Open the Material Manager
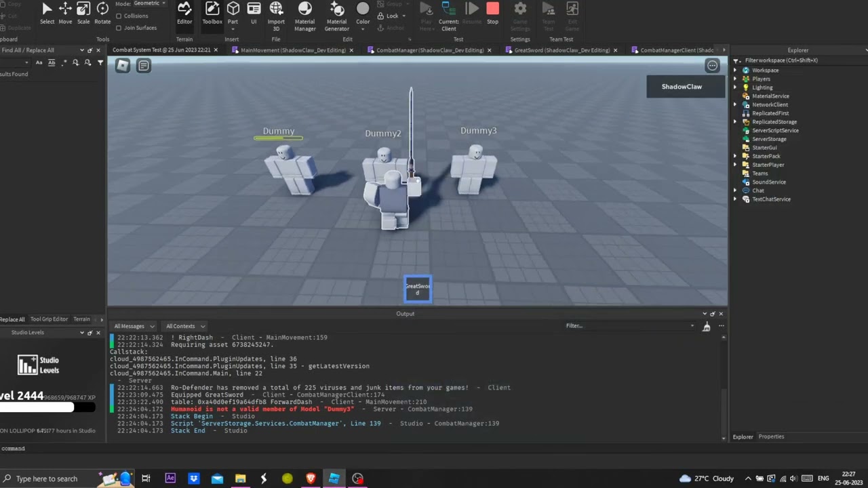Viewport: 868px width, 488px height. point(304,16)
